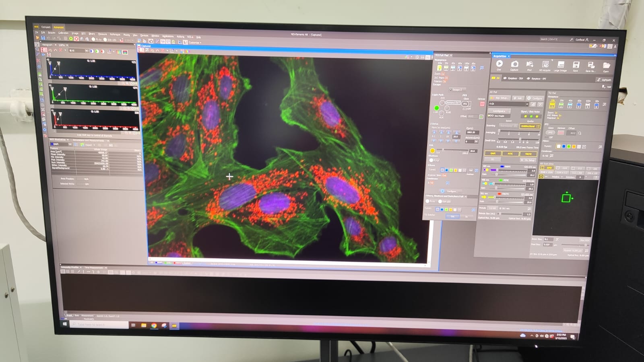644x362 pixels.
Task: Open Customize dropdown in main toolbar
Action: point(195,43)
